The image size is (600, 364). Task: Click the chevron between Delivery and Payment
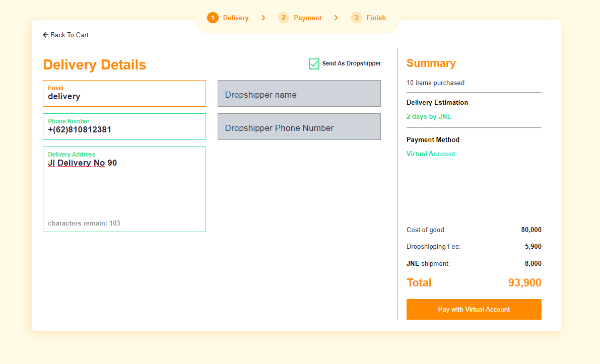point(263,17)
